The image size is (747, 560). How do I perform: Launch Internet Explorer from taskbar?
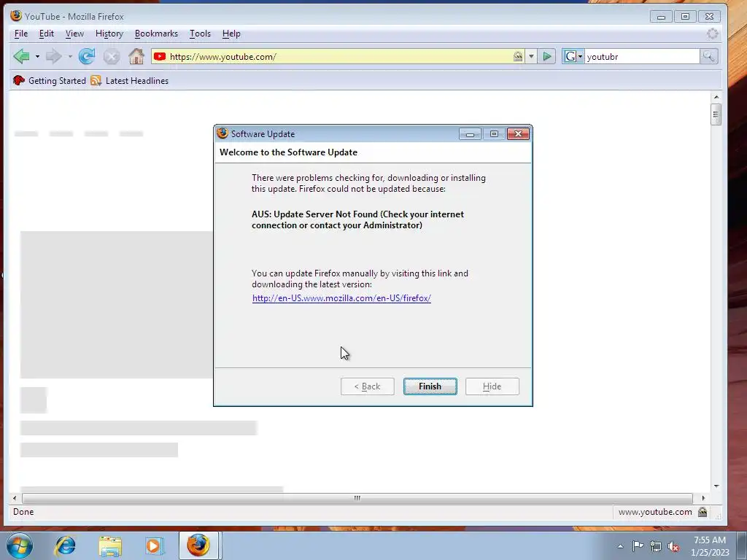pos(65,545)
